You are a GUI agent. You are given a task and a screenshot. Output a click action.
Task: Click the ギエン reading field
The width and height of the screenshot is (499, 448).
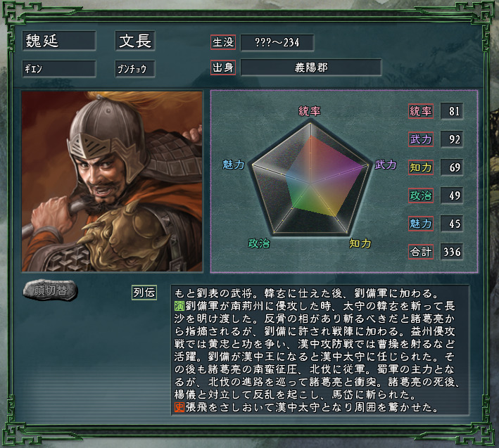[x=59, y=69]
